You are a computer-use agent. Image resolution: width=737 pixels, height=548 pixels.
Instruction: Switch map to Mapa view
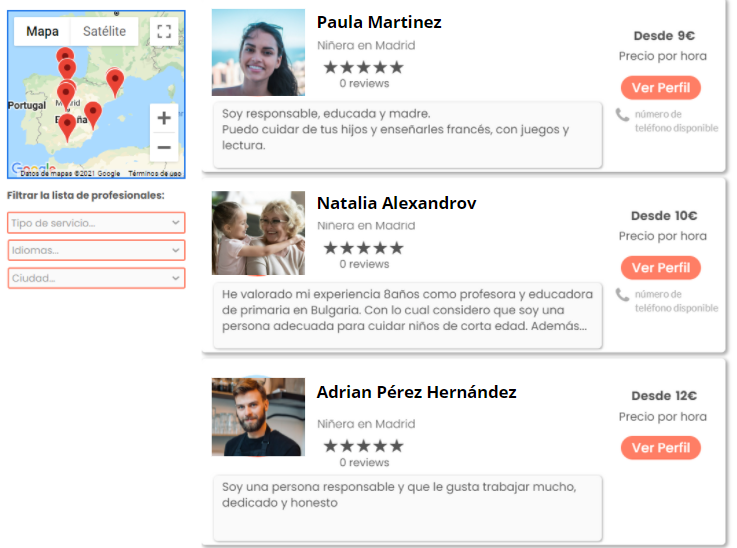[42, 31]
